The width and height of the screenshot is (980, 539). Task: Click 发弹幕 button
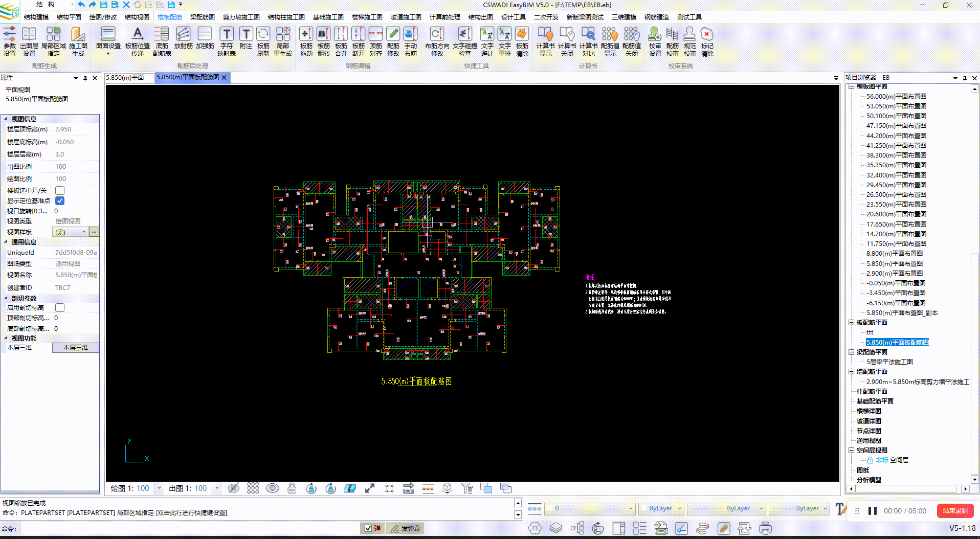[406, 528]
